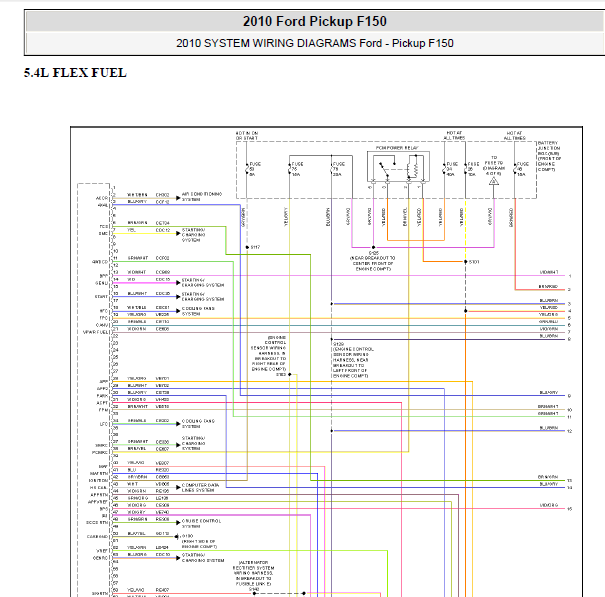Click the 'PCM POWER RELAY' label

(397, 148)
